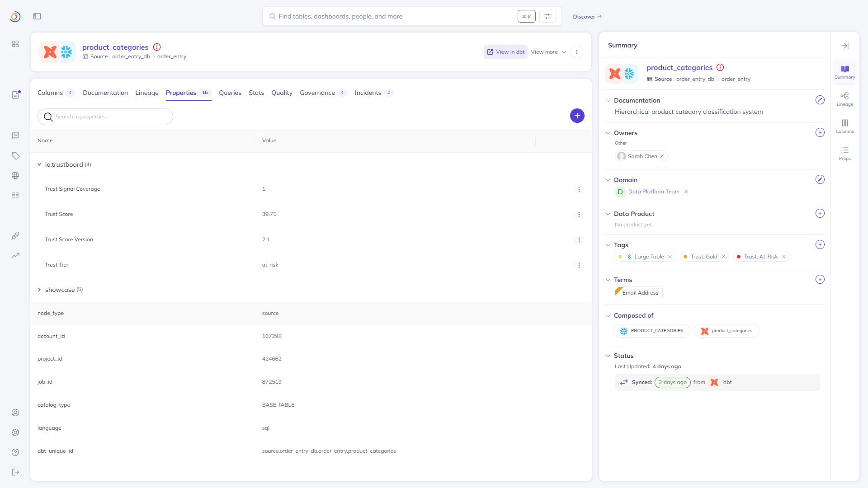Open the user profile icon in the sidebar
Image resolution: width=868 pixels, height=488 pixels.
(15, 413)
